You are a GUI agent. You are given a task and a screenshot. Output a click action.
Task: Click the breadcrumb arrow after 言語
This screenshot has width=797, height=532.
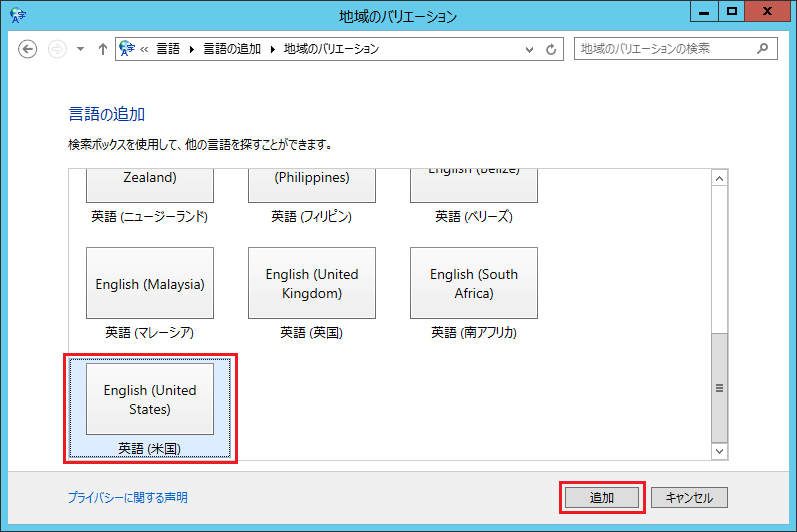click(192, 49)
